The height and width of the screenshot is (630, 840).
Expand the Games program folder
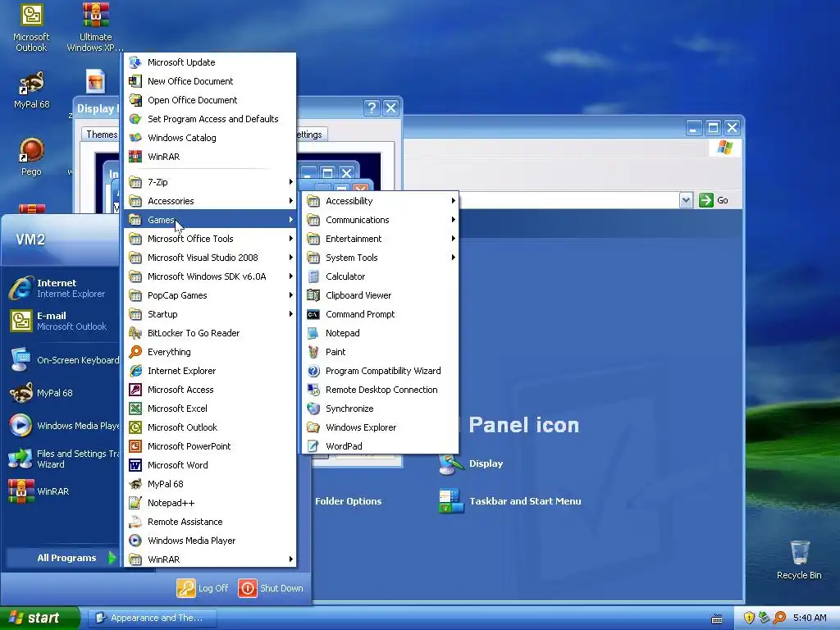pos(210,220)
